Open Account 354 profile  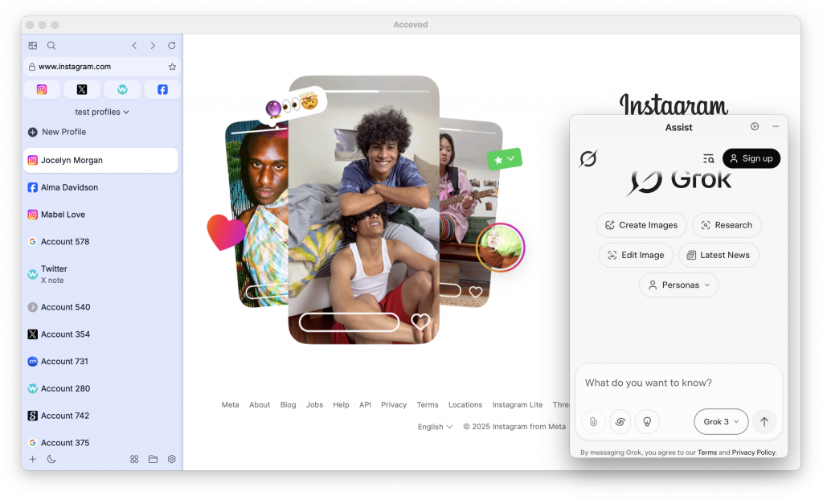[x=100, y=334]
